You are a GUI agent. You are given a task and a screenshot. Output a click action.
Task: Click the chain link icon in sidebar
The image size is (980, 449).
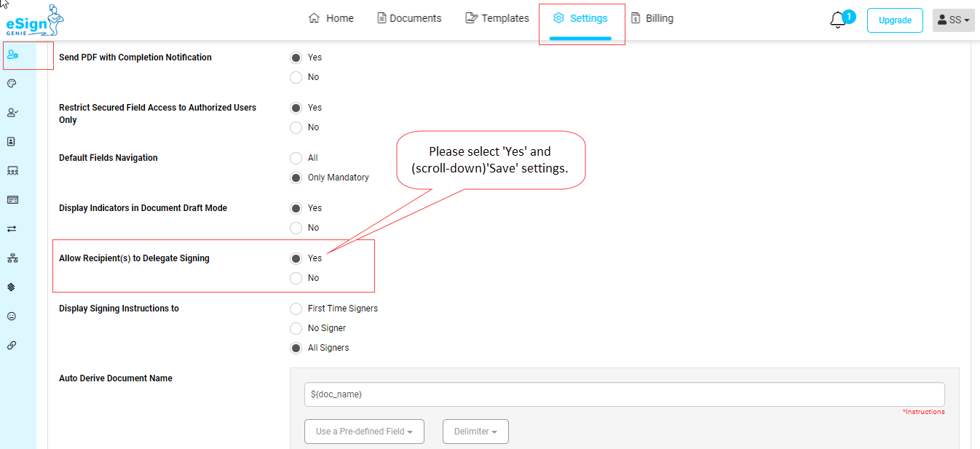(12, 346)
